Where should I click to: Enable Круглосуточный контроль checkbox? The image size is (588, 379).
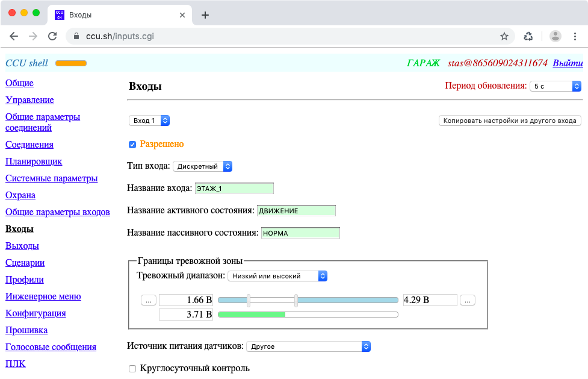[132, 369]
